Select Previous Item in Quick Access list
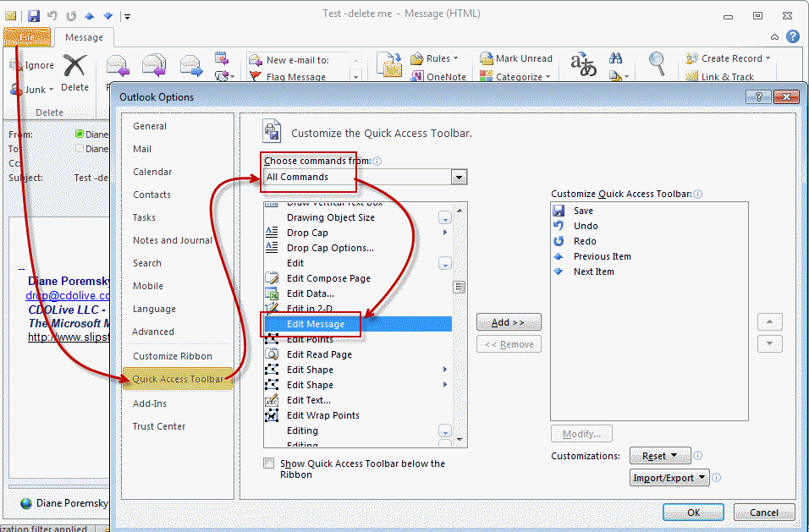 pyautogui.click(x=602, y=256)
